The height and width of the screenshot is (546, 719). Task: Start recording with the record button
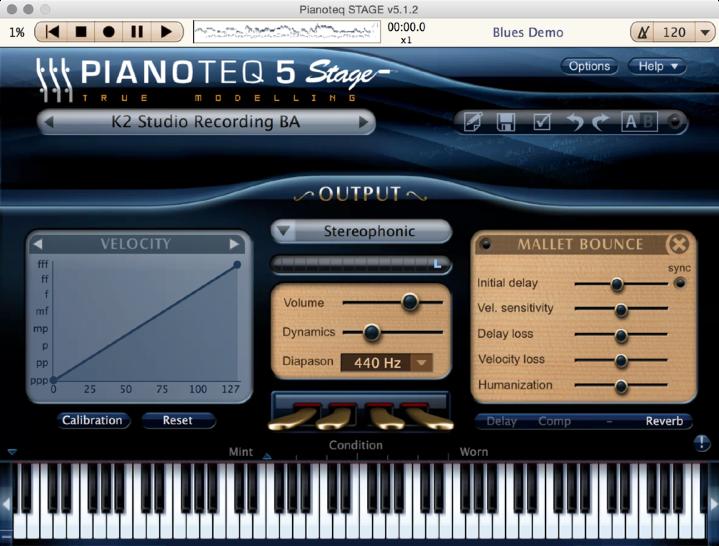point(109,32)
